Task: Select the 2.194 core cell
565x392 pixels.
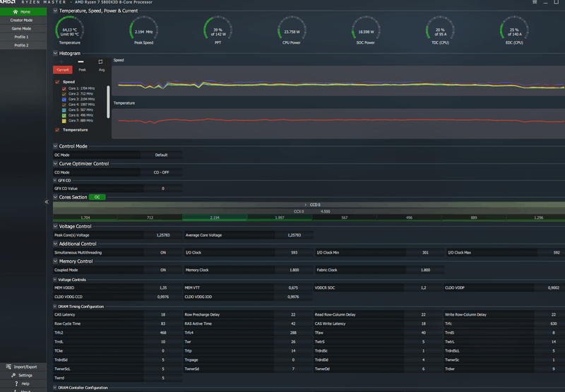Action: (x=215, y=218)
